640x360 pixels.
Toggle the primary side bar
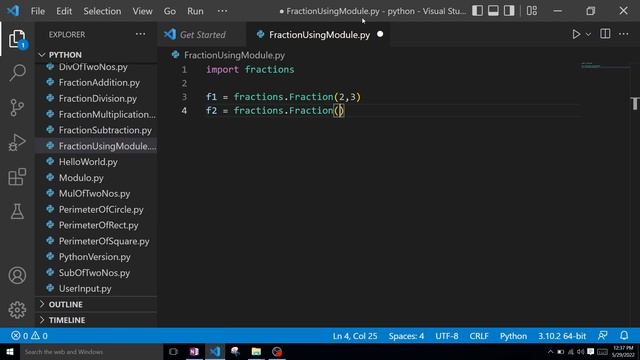(x=478, y=11)
